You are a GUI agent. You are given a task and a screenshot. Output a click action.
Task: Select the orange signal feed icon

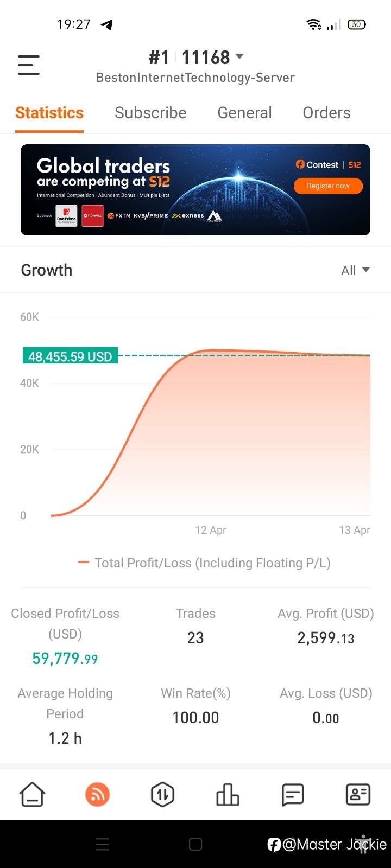97,795
